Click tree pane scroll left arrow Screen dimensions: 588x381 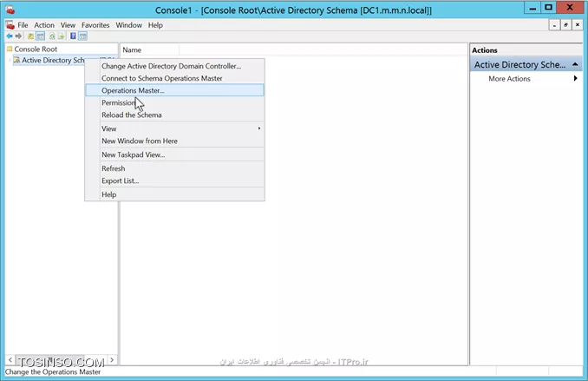[x=10, y=359]
